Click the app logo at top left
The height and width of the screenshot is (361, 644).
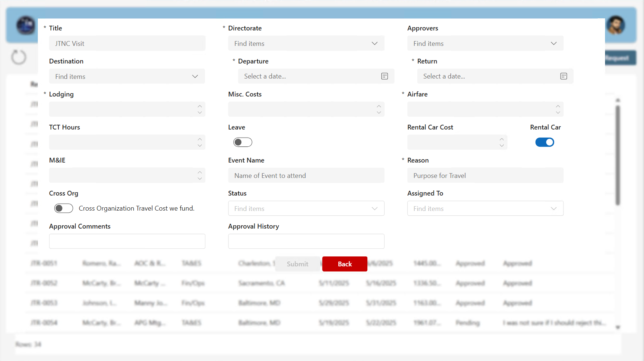[25, 25]
